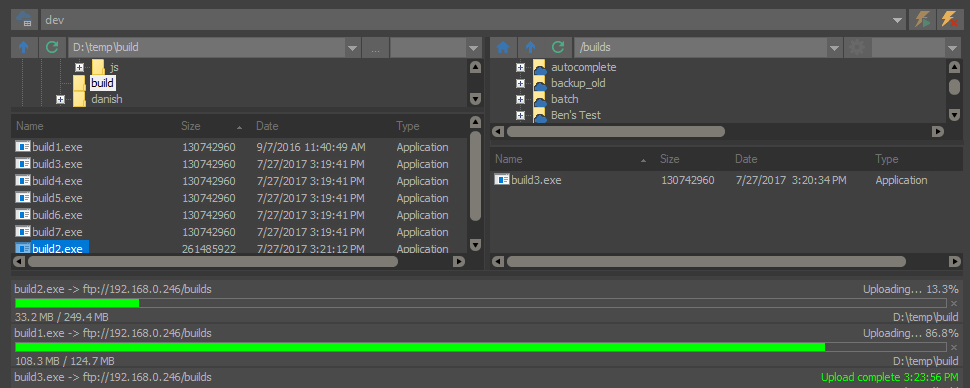
Task: Go to remote home directory
Action: pyautogui.click(x=503, y=47)
